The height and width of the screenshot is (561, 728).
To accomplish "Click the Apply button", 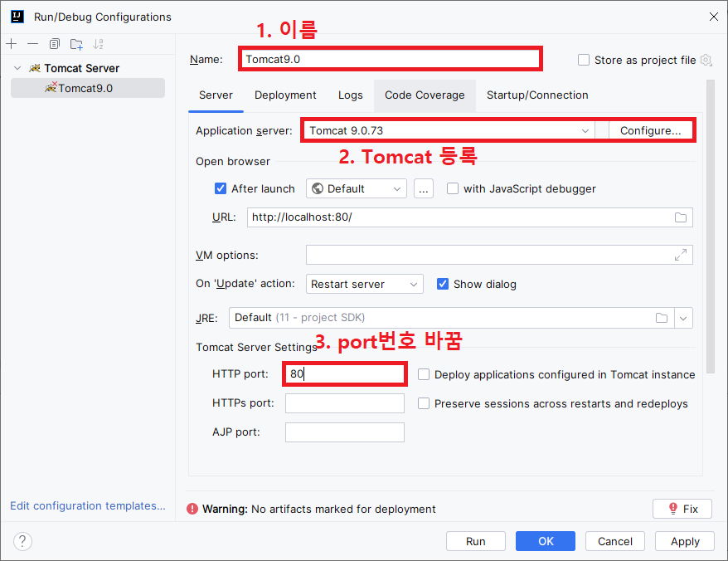I will coord(685,541).
